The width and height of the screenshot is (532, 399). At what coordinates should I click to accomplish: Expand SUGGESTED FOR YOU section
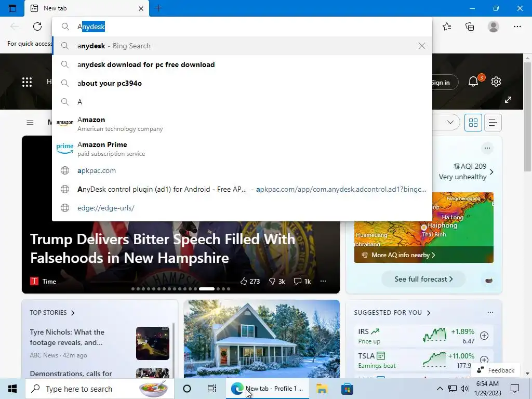[392, 312]
